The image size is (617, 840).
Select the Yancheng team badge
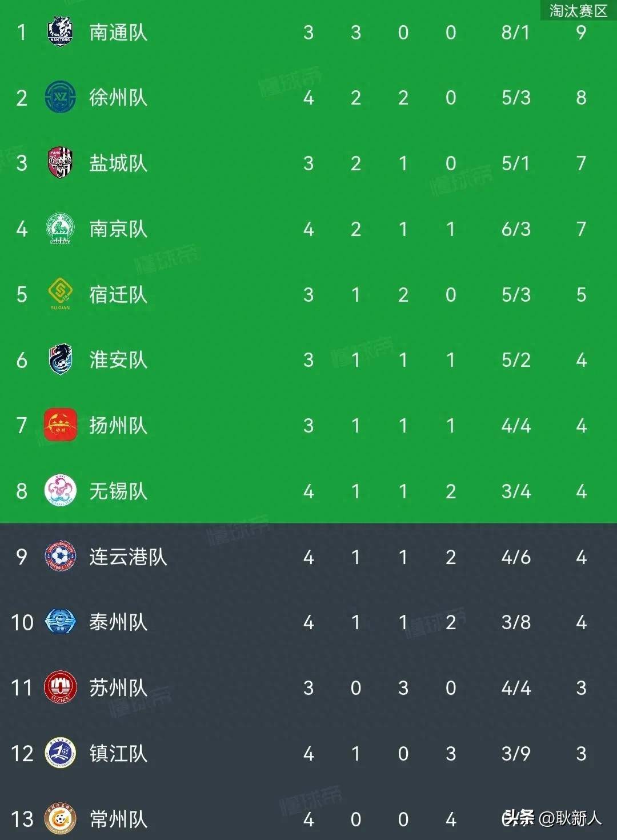click(60, 163)
